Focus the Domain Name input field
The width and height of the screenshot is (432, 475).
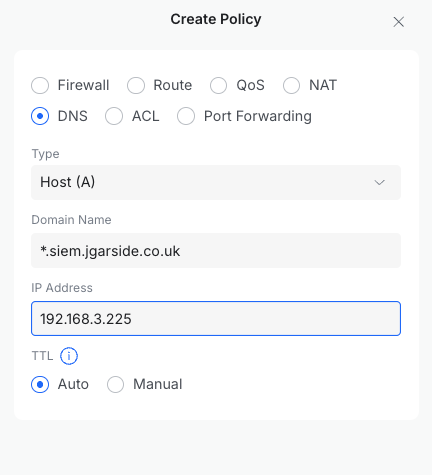pyautogui.click(x=216, y=251)
